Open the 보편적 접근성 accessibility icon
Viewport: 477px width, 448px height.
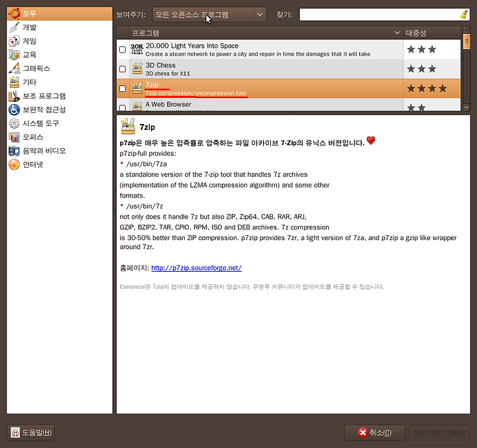[14, 109]
